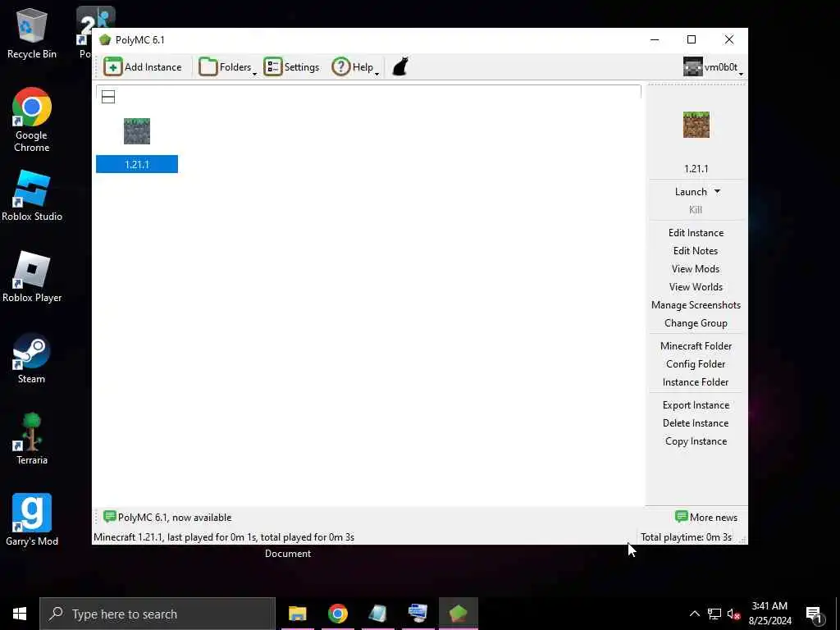
Task: Open Terraria desktop shortcut
Action: point(32,440)
